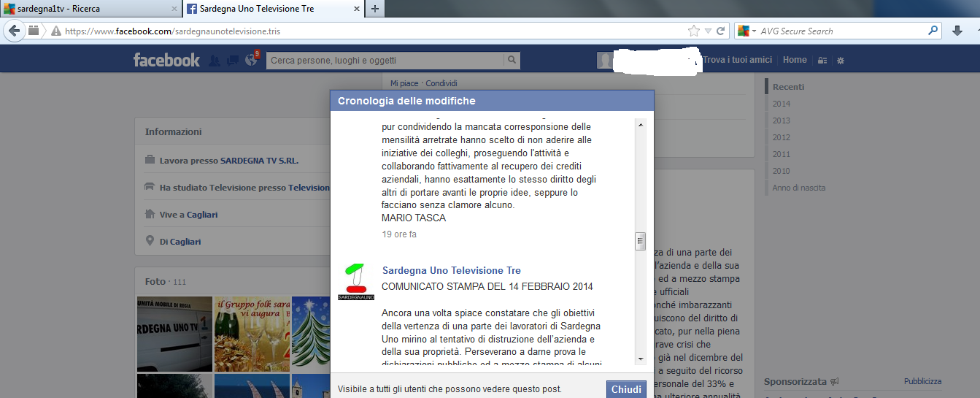Click Condividi under the post
The width and height of the screenshot is (980, 398).
pyautogui.click(x=441, y=83)
